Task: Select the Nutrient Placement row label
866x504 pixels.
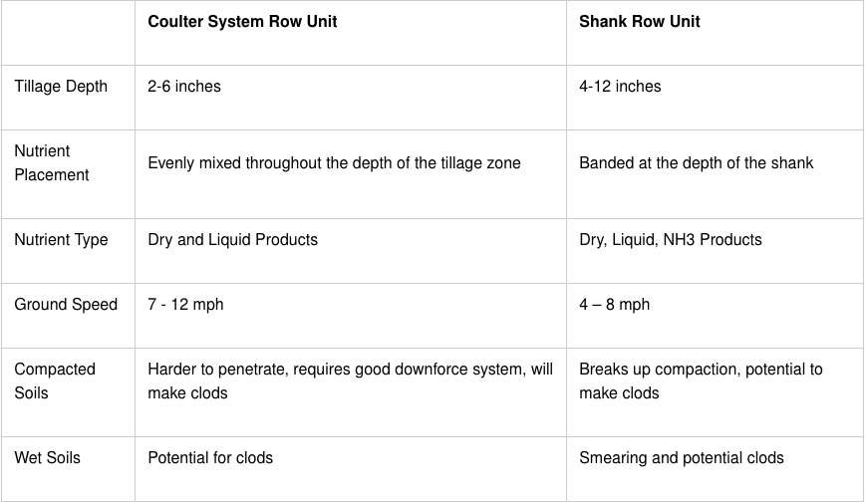Action: 52,162
